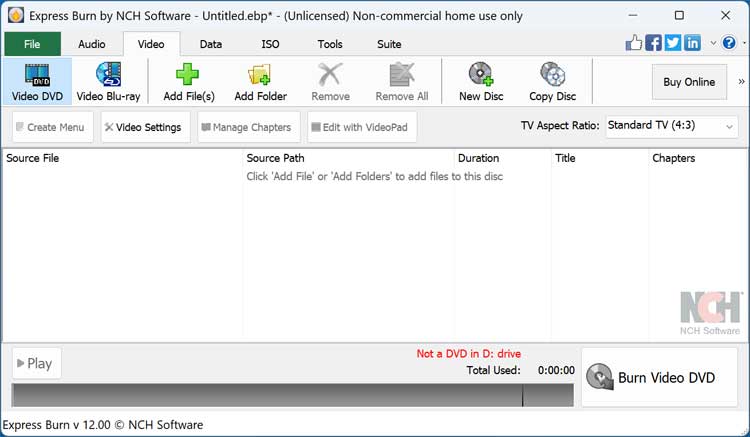Expand the toolbar overflow chevron
The width and height of the screenshot is (750, 437).
pos(741,82)
